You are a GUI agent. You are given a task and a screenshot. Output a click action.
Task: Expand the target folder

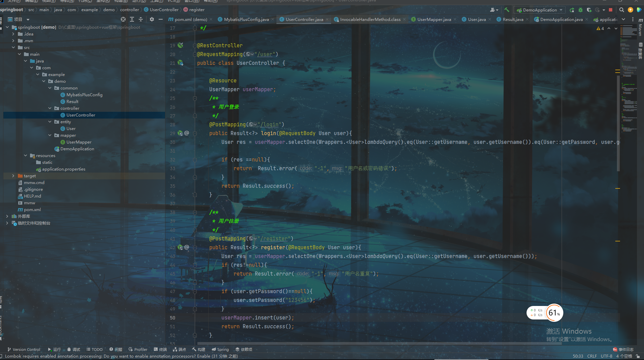(13, 176)
